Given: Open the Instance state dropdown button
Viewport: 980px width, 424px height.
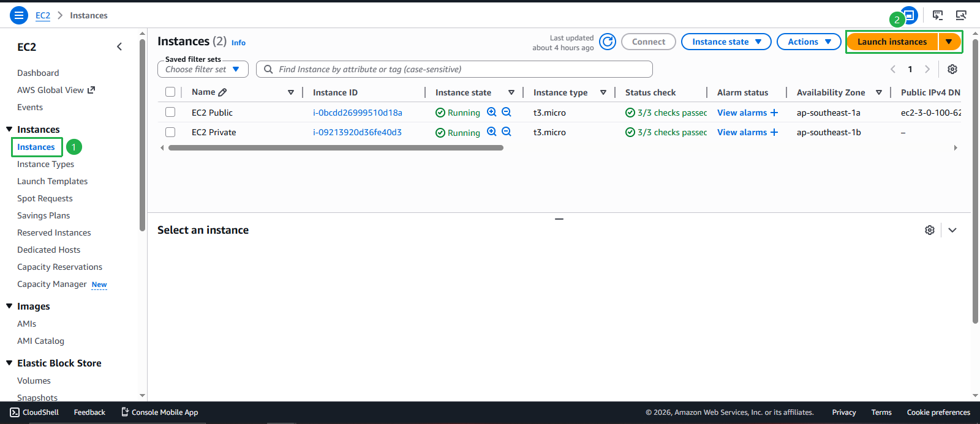Looking at the screenshot, I should coord(726,42).
